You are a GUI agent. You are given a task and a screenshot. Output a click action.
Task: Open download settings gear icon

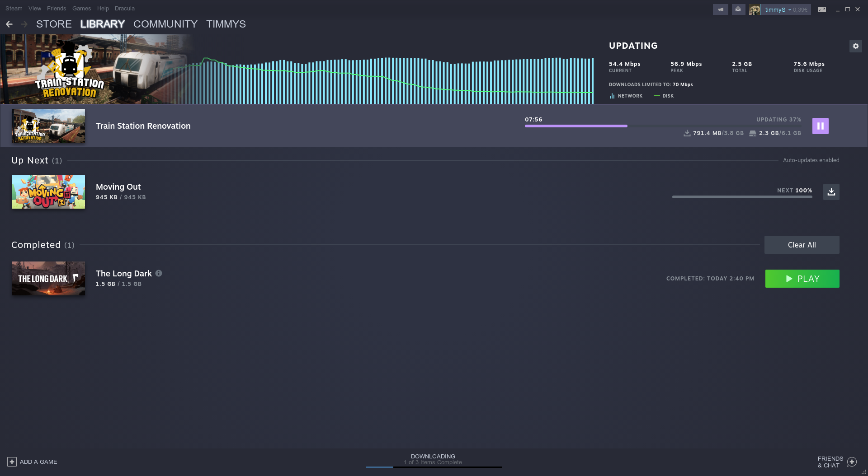[x=855, y=46]
